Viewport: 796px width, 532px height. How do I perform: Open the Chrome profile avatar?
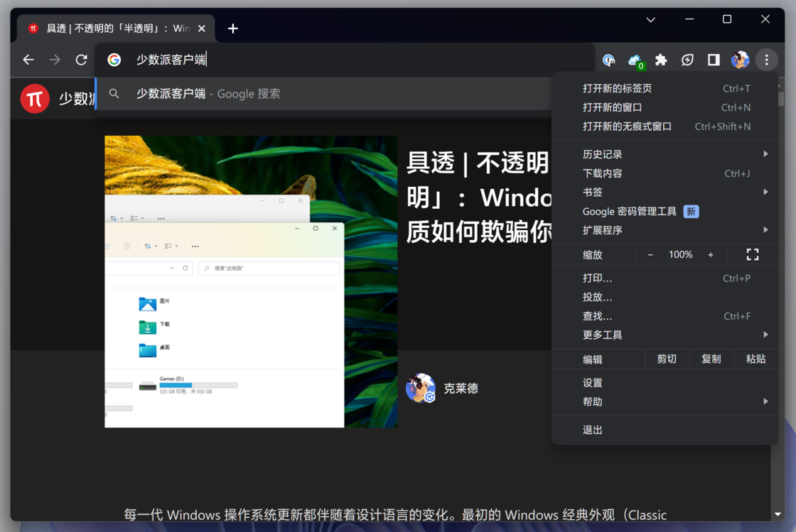(740, 60)
